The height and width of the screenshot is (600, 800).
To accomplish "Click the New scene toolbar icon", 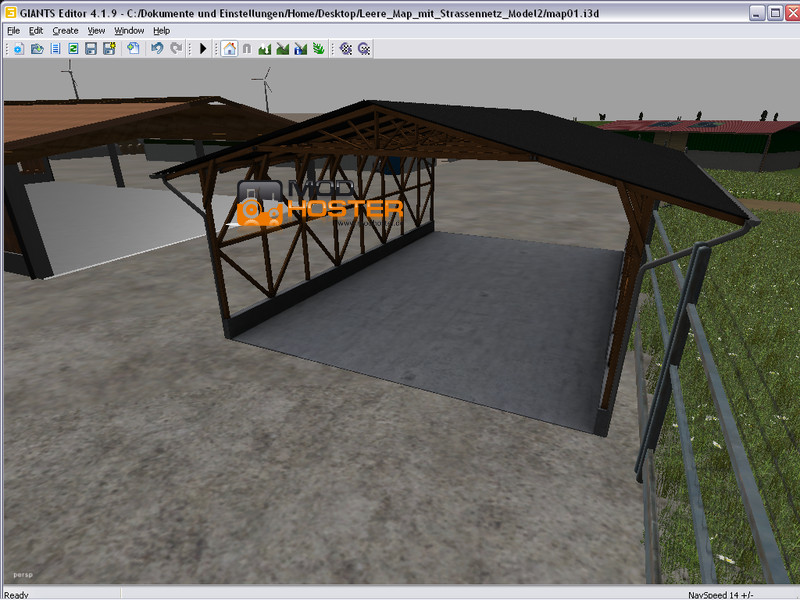I will [x=18, y=49].
